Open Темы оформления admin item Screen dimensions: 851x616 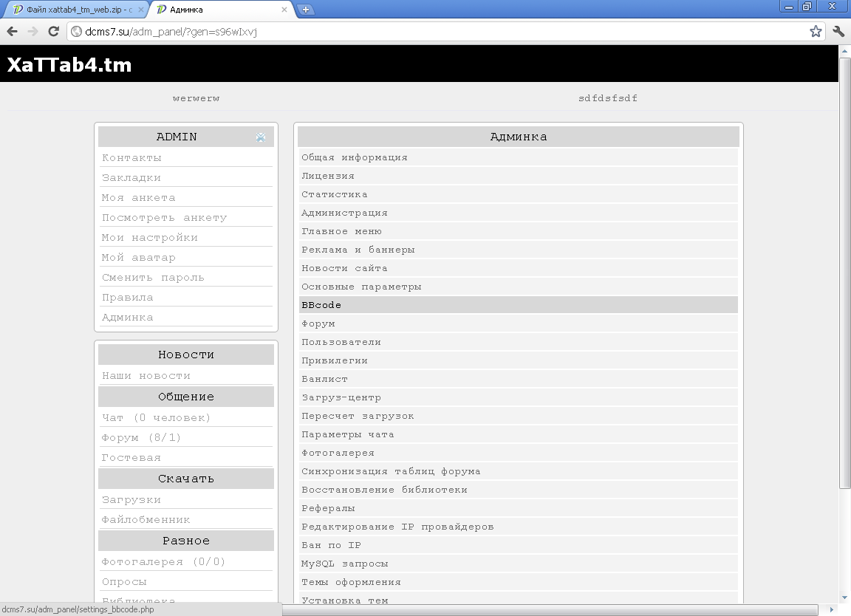pos(519,582)
